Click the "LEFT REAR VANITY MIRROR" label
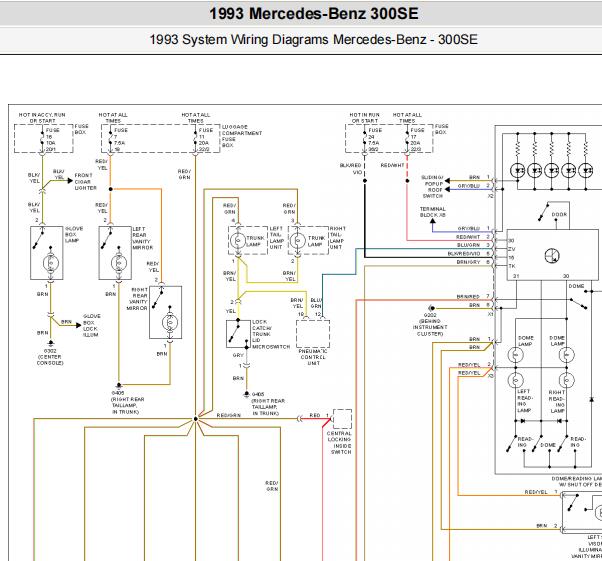The width and height of the screenshot is (602, 561). click(142, 238)
